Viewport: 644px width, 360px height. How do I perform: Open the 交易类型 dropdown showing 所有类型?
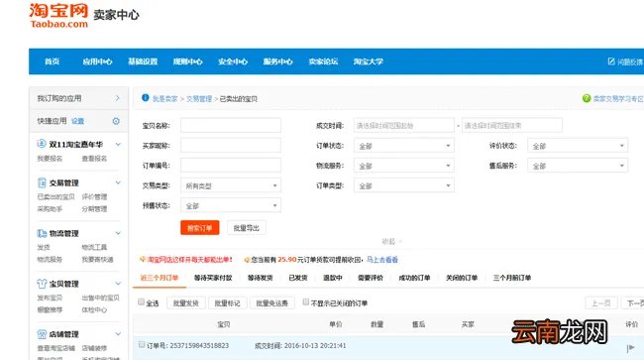click(231, 185)
